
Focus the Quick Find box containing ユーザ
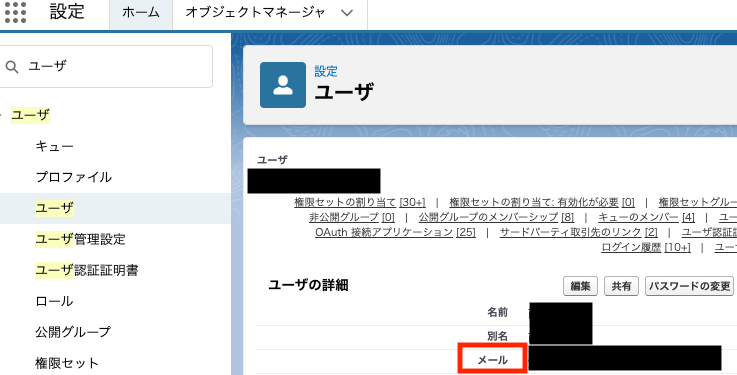(106, 67)
